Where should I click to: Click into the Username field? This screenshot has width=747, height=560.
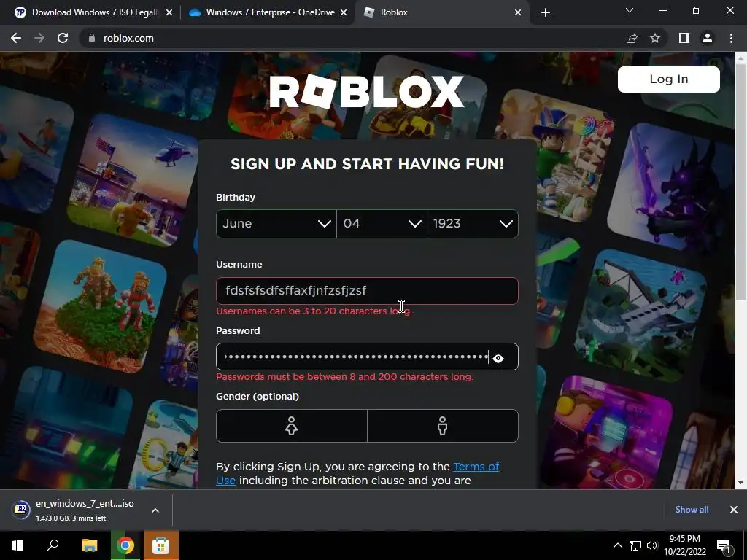367,290
